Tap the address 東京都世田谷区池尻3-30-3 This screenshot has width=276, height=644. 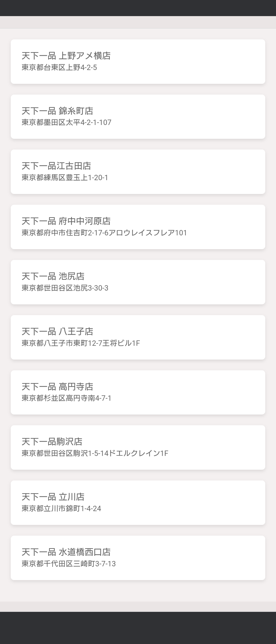(x=65, y=288)
